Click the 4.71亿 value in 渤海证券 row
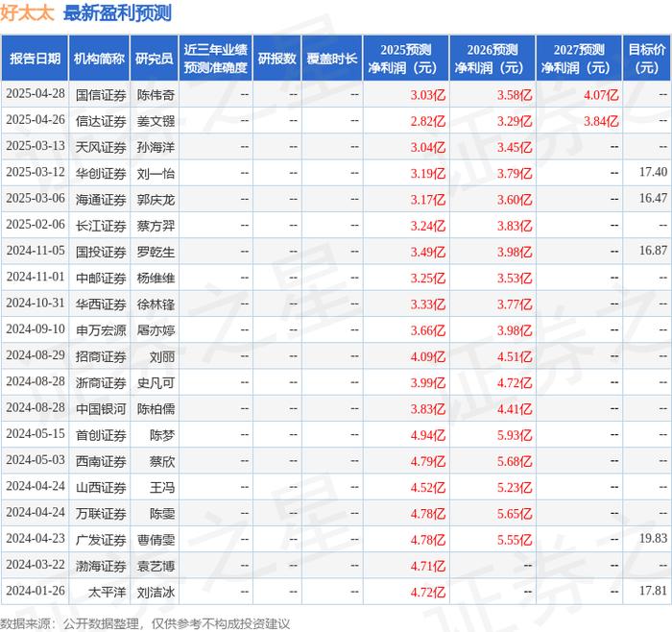Image resolution: width=672 pixels, height=632 pixels. [x=428, y=566]
